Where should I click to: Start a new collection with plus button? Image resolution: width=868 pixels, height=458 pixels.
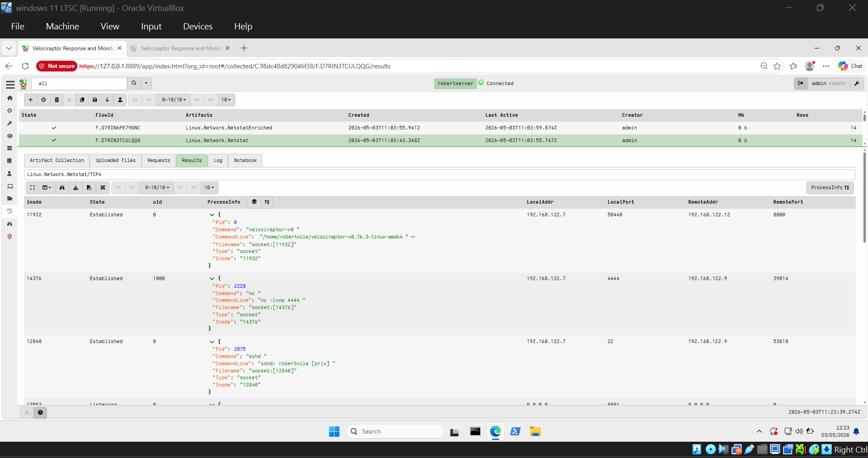click(x=30, y=100)
